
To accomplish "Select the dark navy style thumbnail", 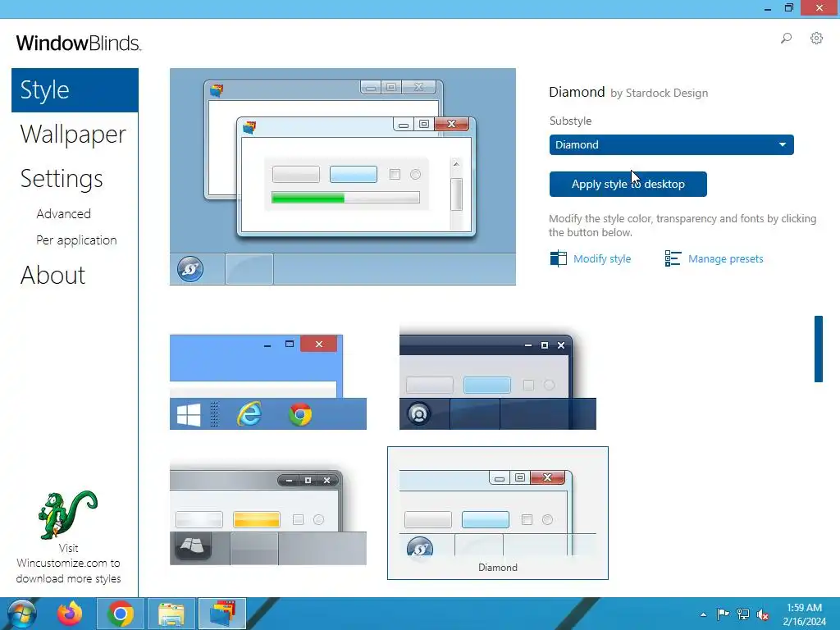I will pyautogui.click(x=498, y=377).
